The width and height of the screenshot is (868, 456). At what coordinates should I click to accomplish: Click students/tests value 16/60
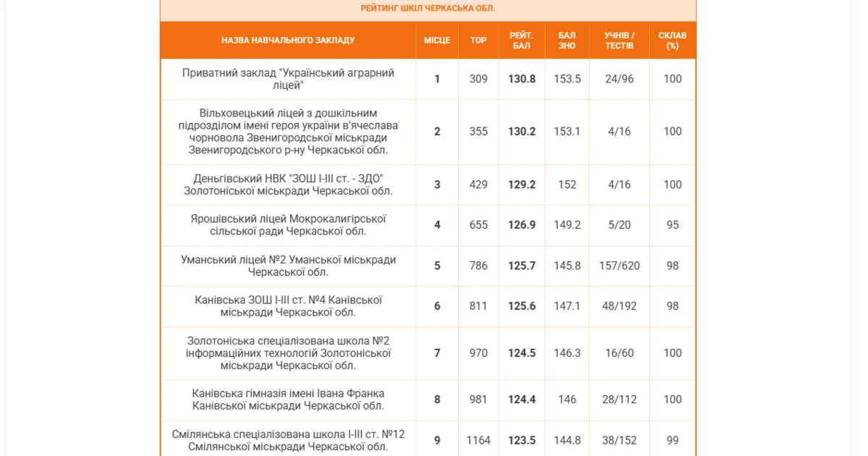pyautogui.click(x=619, y=353)
